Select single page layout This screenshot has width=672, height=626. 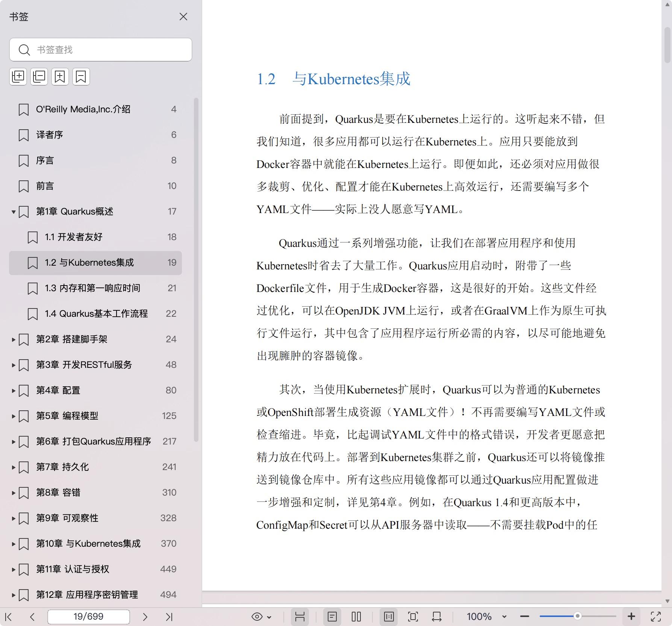tap(332, 617)
